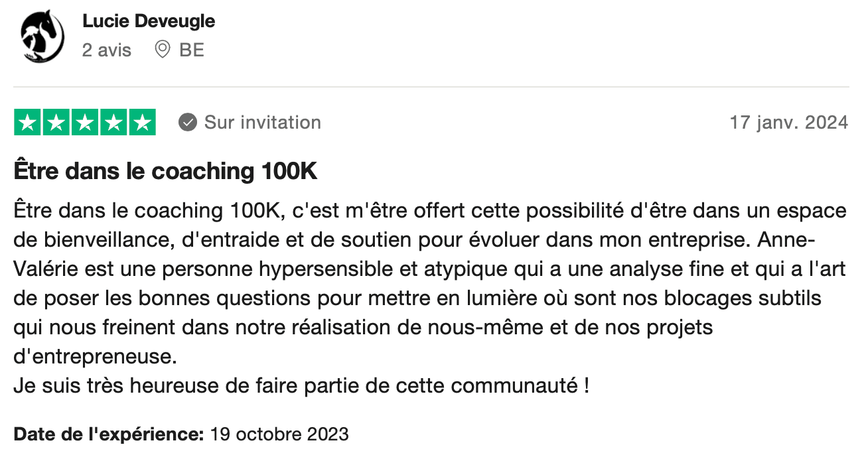
Task: Click the review paragraph starting "Être dans le coaching 100K, c'est"
Action: pyautogui.click(x=430, y=284)
